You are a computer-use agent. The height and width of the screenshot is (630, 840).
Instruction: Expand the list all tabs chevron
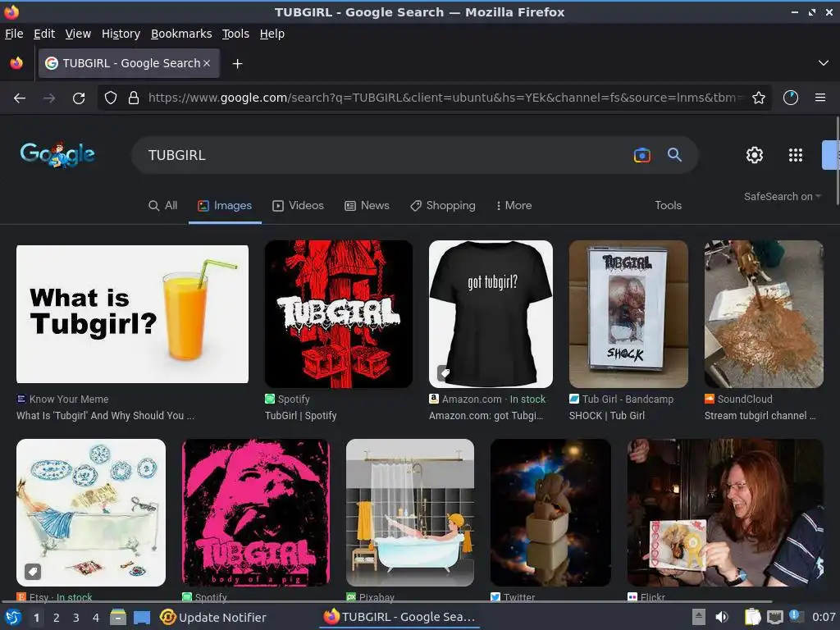click(824, 63)
